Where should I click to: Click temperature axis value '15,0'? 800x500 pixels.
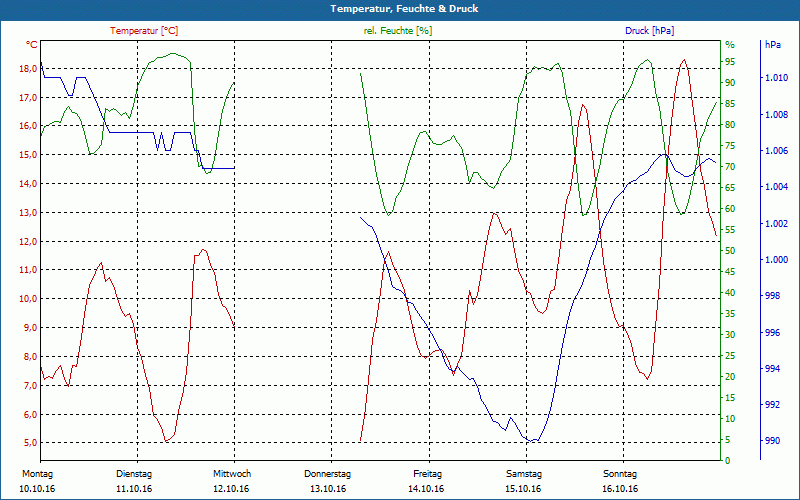pos(28,155)
